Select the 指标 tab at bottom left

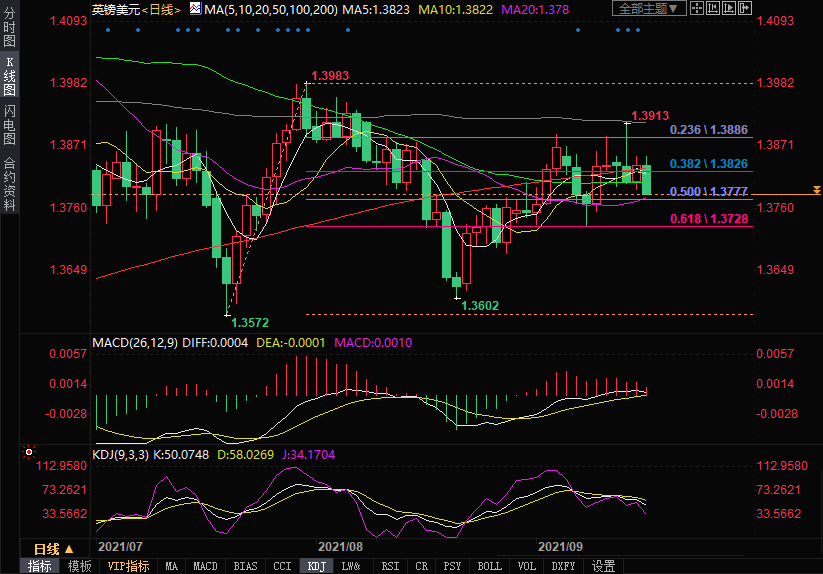(x=39, y=566)
